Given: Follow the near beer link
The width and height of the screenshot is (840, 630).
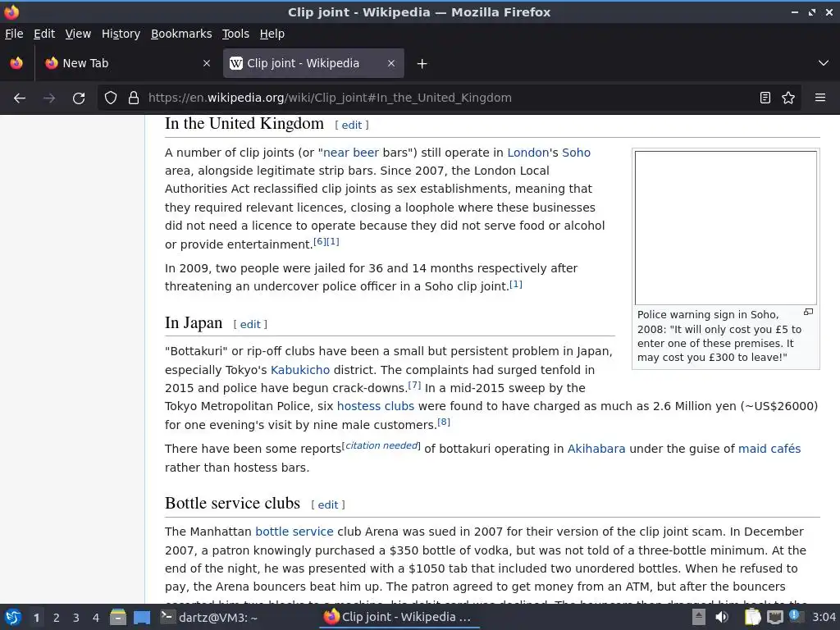Looking at the screenshot, I should [x=351, y=153].
